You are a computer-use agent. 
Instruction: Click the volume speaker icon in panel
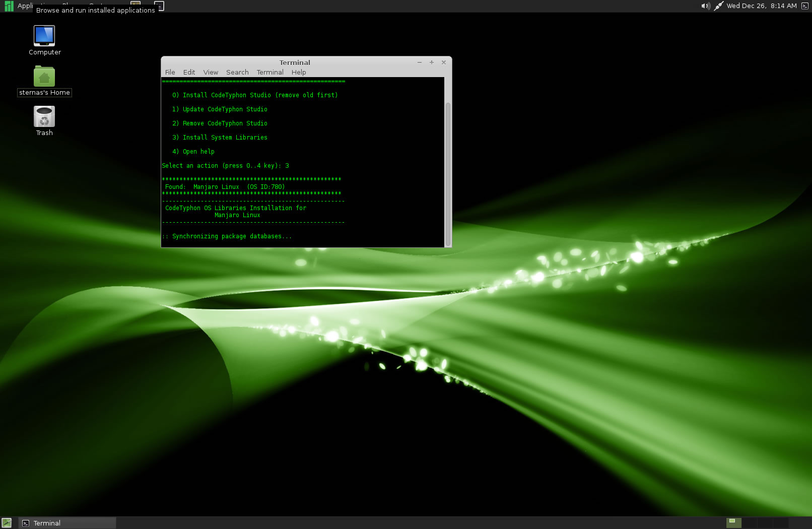pyautogui.click(x=705, y=6)
